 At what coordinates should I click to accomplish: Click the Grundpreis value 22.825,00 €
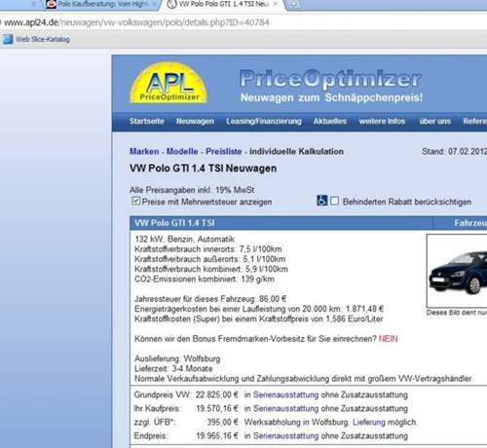216,395
